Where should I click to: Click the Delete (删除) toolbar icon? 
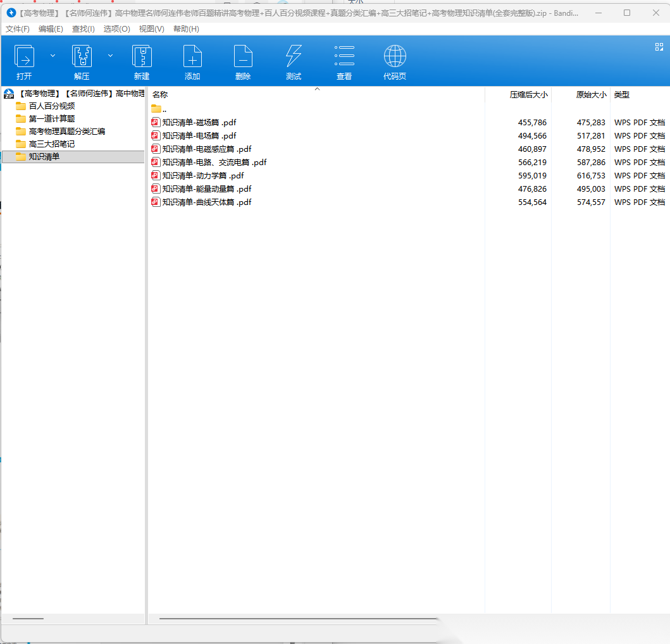pos(243,57)
